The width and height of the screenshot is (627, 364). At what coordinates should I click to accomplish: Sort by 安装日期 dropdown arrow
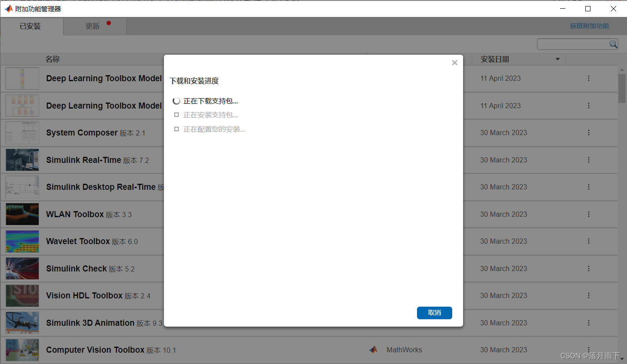coord(557,59)
